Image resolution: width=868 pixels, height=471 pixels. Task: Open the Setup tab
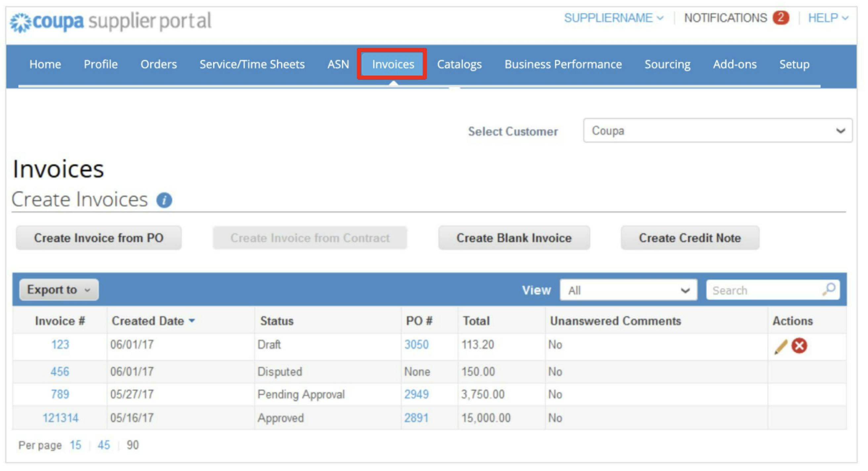click(794, 64)
